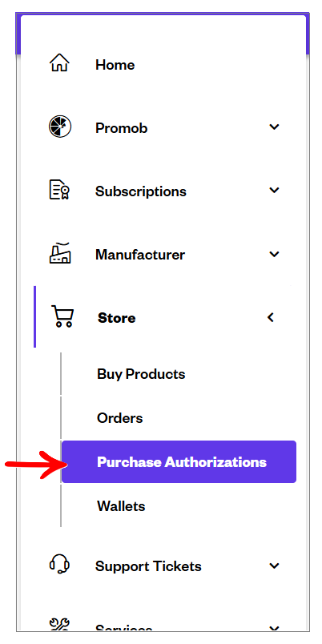322x644 pixels.
Task: Go to the Home label
Action: tap(115, 65)
